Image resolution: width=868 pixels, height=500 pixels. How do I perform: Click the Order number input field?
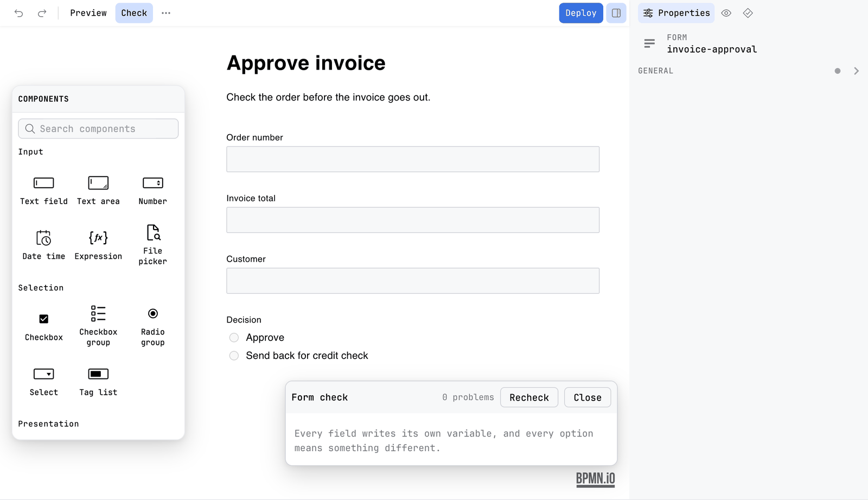pos(413,159)
